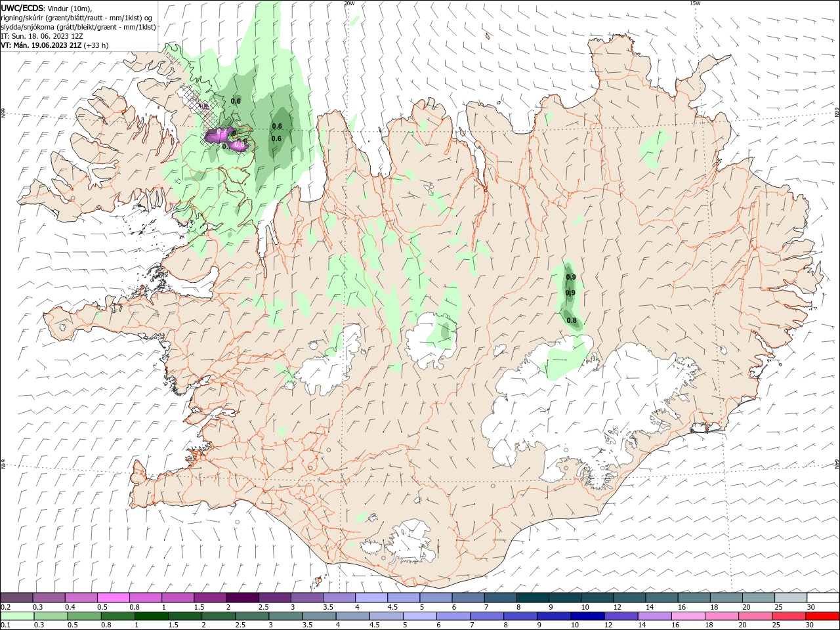Click the upper legend swatch starting at 10
The height and width of the screenshot is (630, 840).
point(597,598)
